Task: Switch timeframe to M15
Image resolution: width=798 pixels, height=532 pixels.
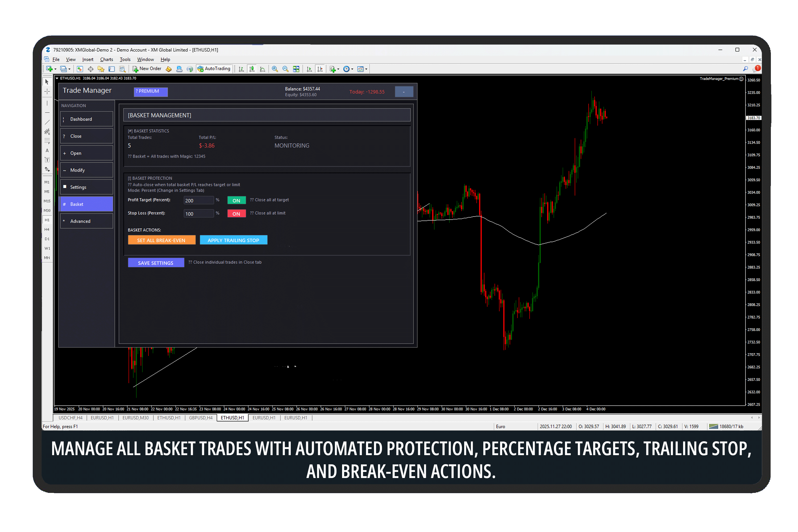Action: tap(47, 201)
